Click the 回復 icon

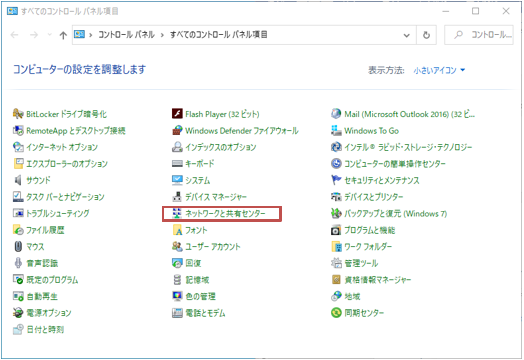pyautogui.click(x=177, y=263)
